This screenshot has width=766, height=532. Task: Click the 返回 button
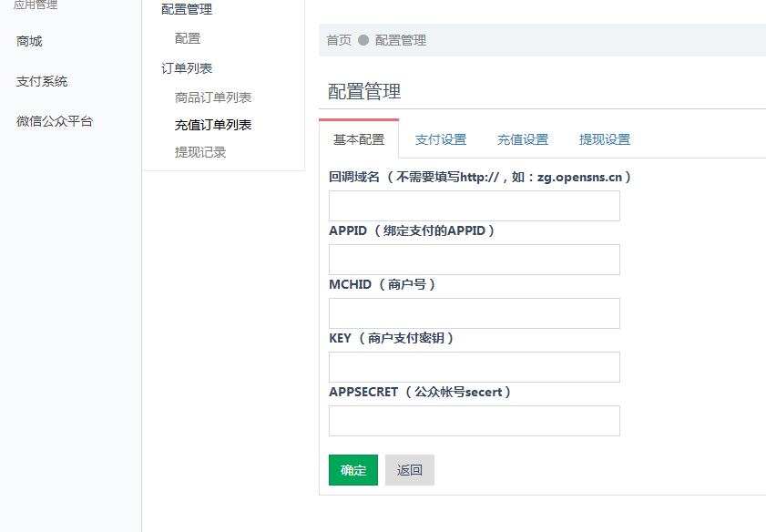pos(409,470)
